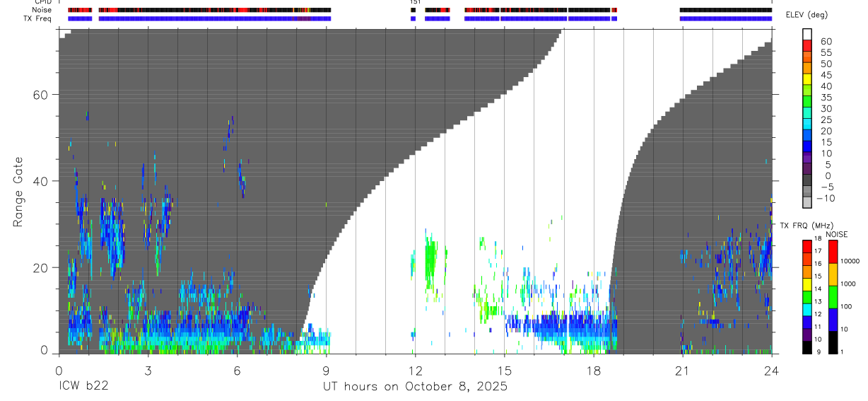Image resolution: width=868 pixels, height=401 pixels.
Task: Select the red top segment of TX FRQ colorbar
Action: [807, 247]
